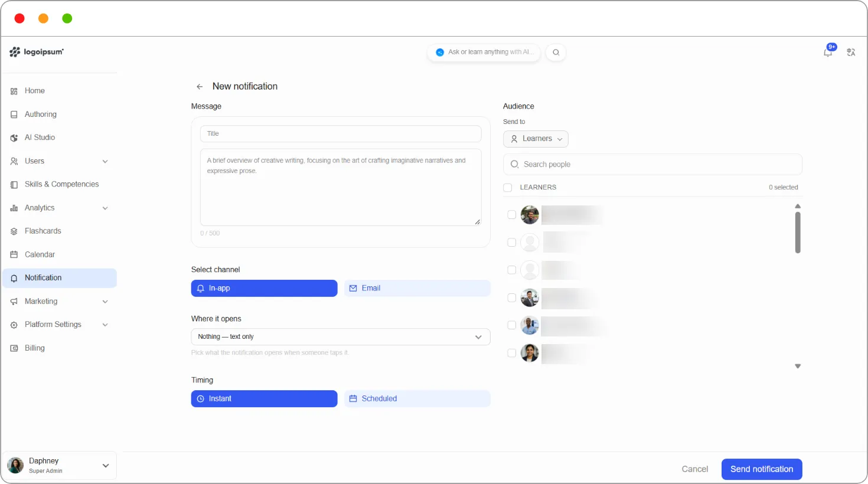868x484 pixels.
Task: Tick the fourth learner's checkbox
Action: [x=512, y=298]
